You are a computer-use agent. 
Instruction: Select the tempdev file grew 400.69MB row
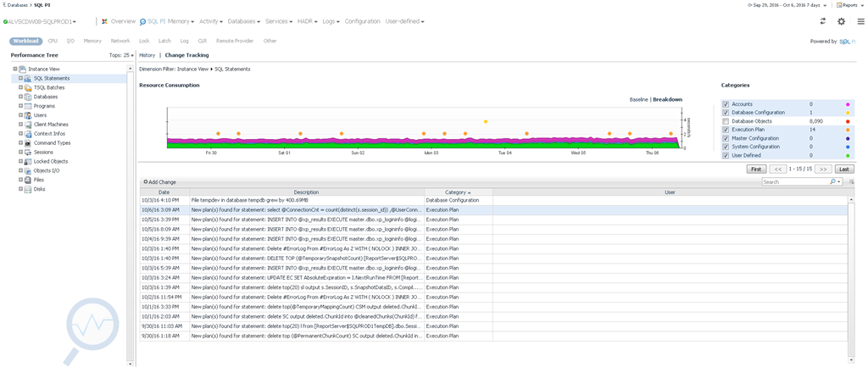(x=493, y=200)
